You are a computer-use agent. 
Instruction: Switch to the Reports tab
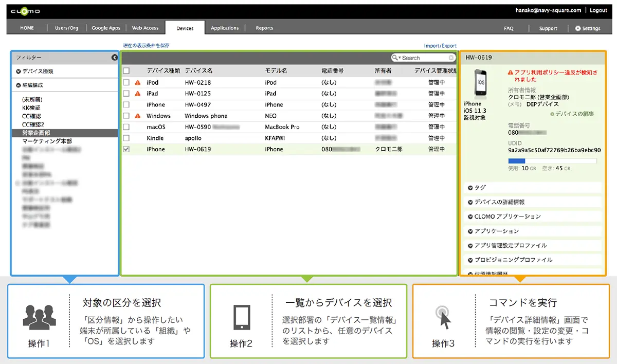(264, 28)
